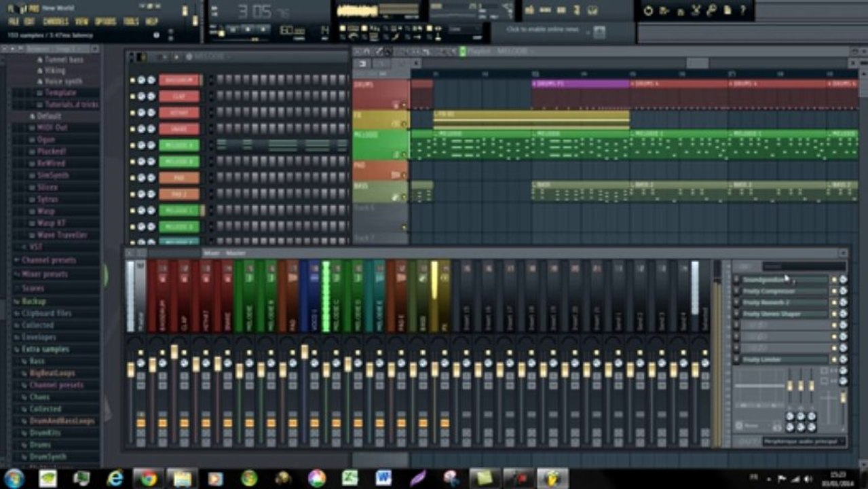Open the Fruity Limiter effect slot

click(x=785, y=359)
